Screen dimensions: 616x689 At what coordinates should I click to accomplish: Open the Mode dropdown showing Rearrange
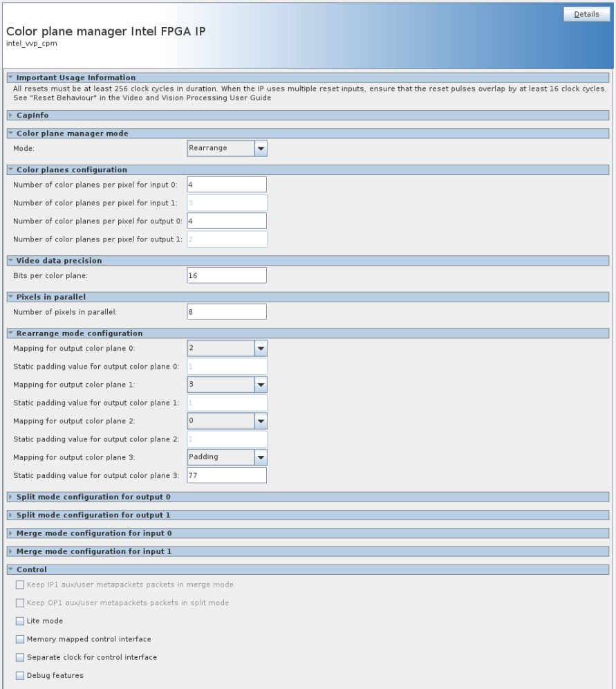pos(227,149)
